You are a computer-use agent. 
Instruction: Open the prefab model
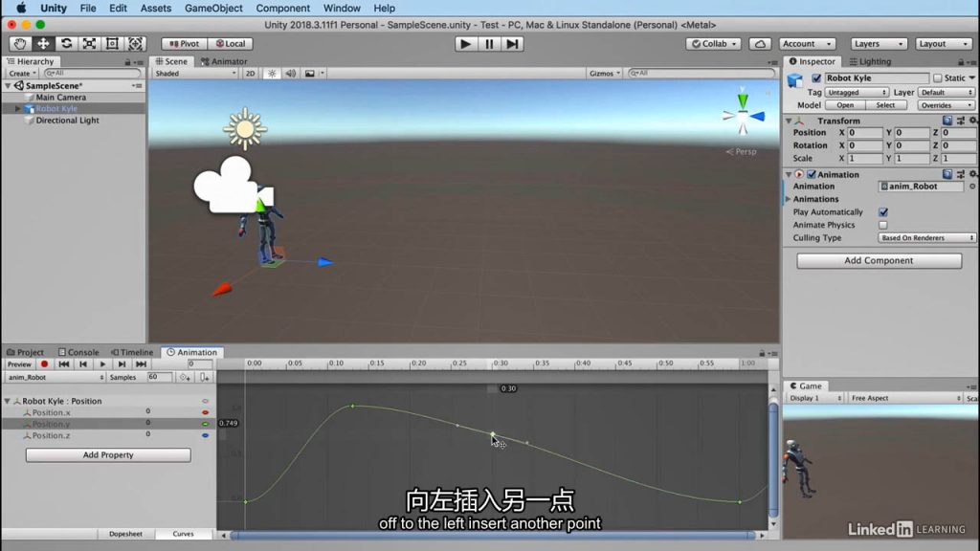845,105
